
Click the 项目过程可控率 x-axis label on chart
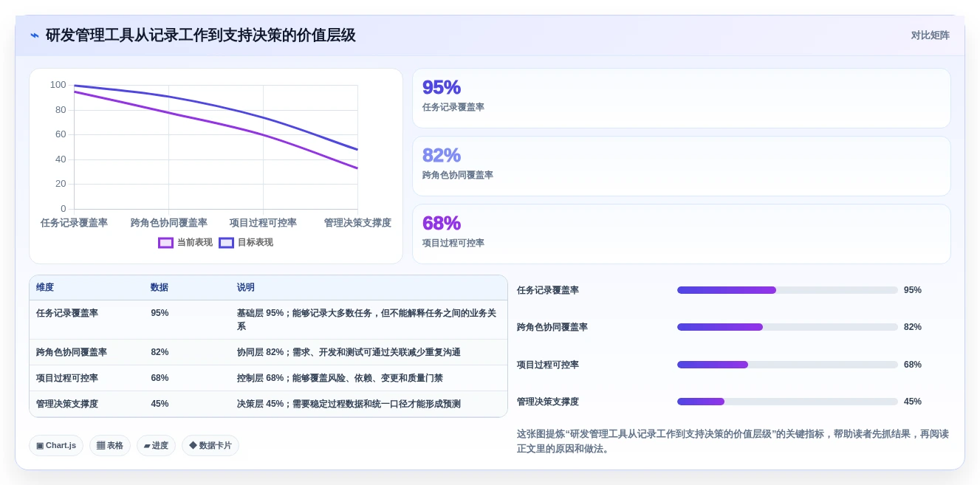pyautogui.click(x=263, y=223)
